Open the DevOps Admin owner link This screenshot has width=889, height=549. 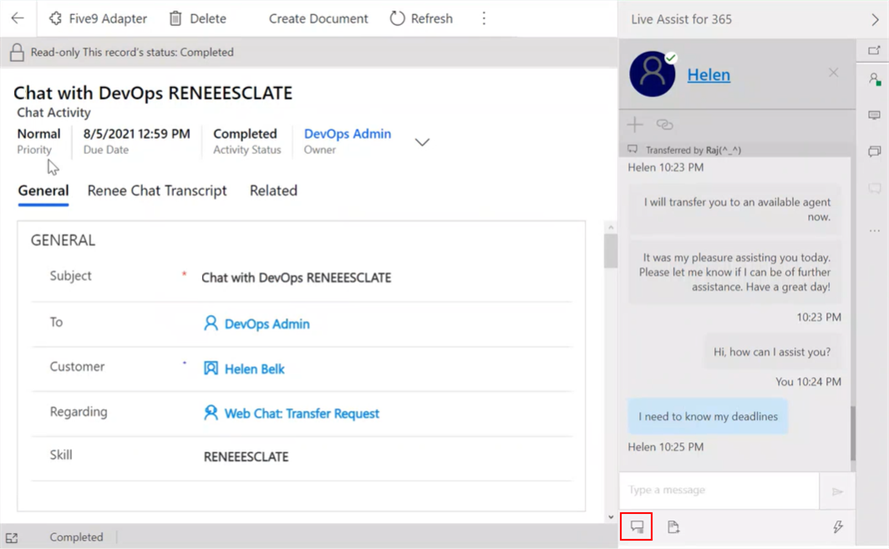[347, 133]
